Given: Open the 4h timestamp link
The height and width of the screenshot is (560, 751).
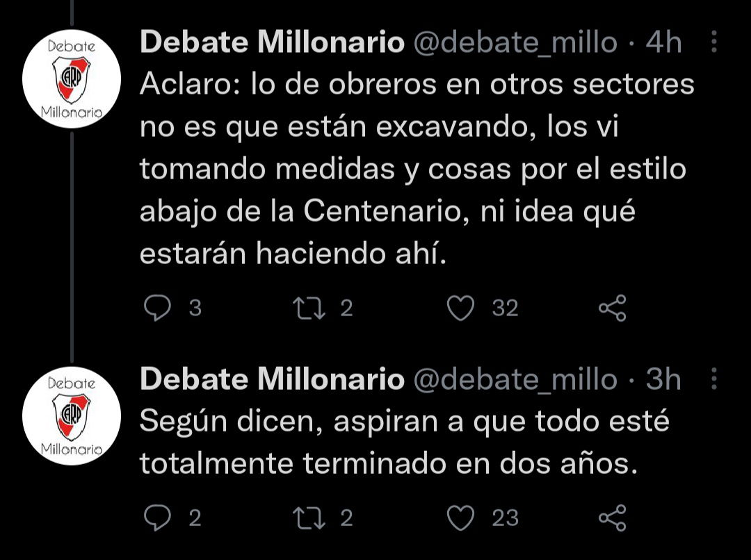Looking at the screenshot, I should tap(663, 42).
